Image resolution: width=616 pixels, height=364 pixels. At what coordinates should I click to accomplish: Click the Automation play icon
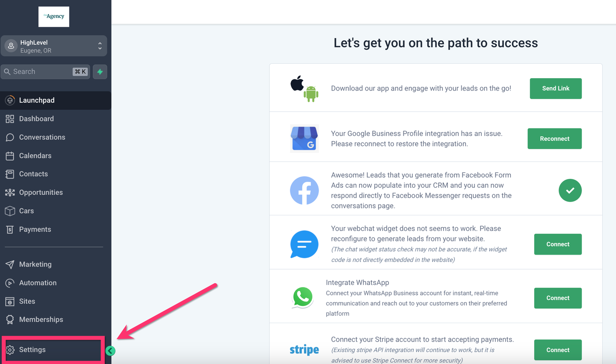10,283
